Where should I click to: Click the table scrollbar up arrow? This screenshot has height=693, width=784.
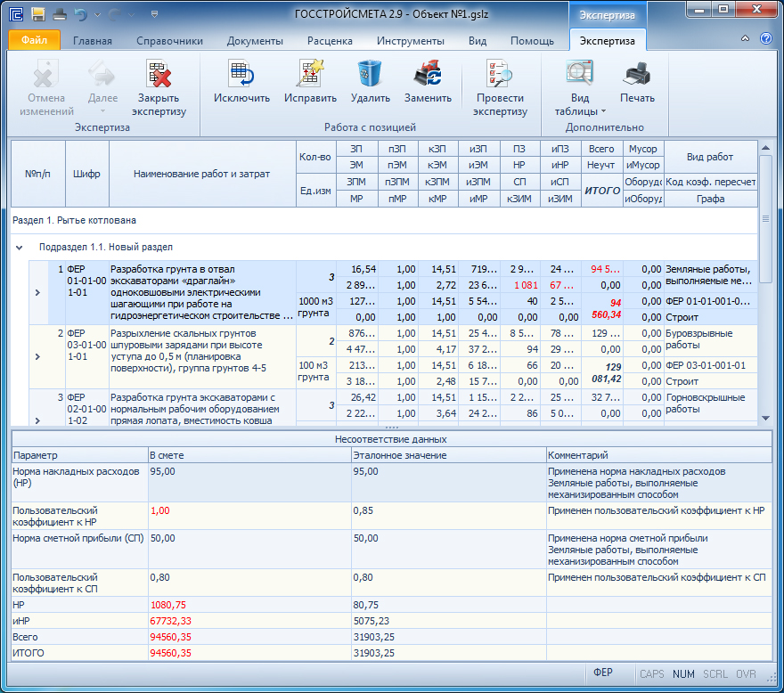click(765, 148)
